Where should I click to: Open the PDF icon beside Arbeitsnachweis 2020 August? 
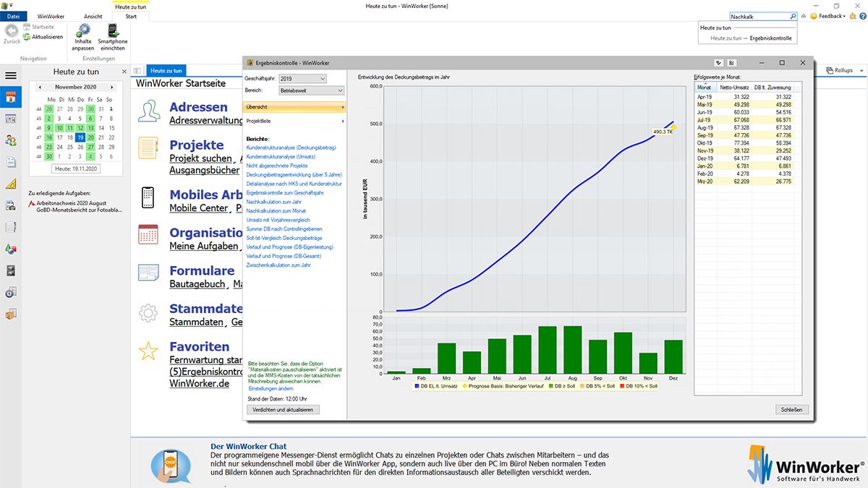(31, 204)
